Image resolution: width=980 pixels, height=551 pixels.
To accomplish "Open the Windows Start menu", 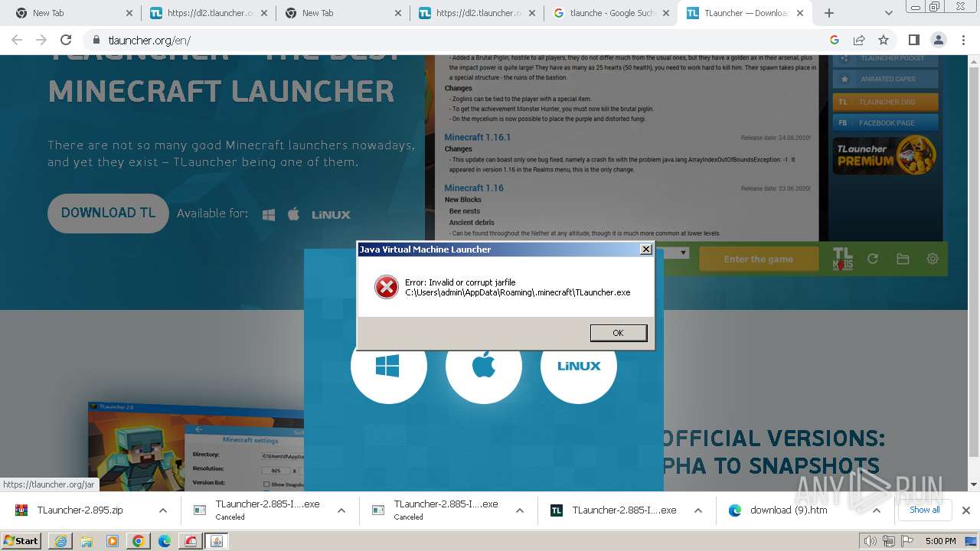I will pyautogui.click(x=21, y=541).
